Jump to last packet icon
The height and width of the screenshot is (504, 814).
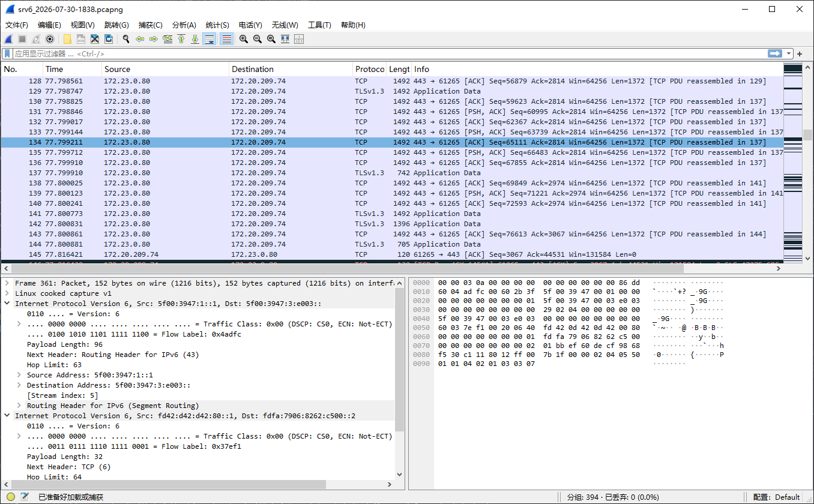[x=195, y=39]
